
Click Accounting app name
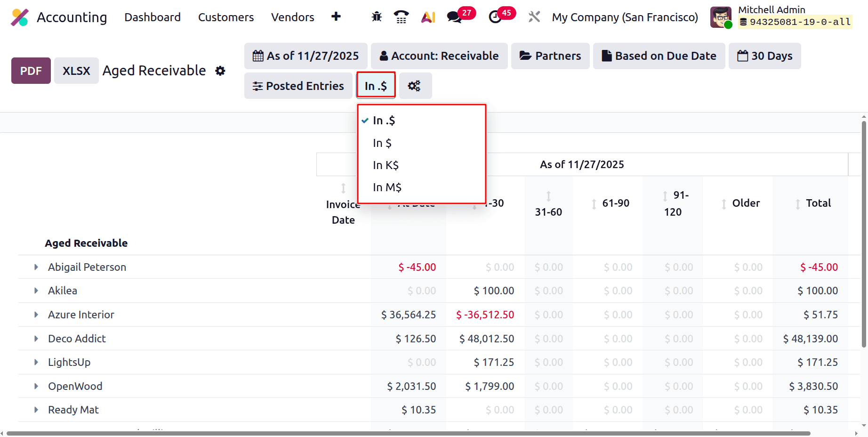[x=72, y=17]
